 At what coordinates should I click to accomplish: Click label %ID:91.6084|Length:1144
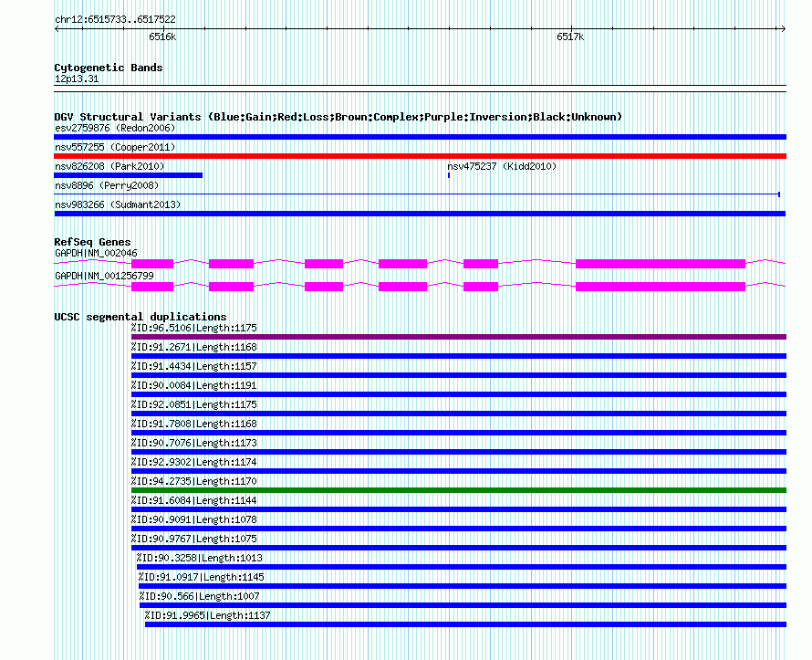(x=193, y=500)
